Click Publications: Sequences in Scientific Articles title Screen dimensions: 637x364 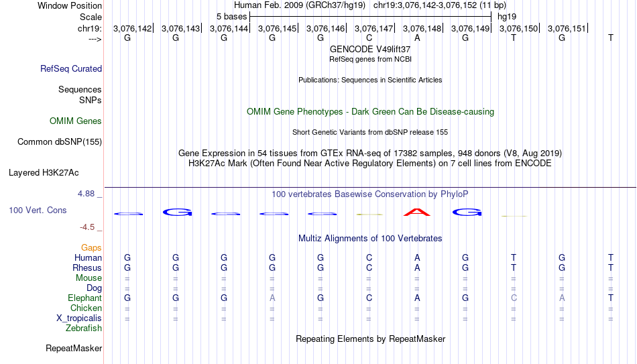(370, 80)
